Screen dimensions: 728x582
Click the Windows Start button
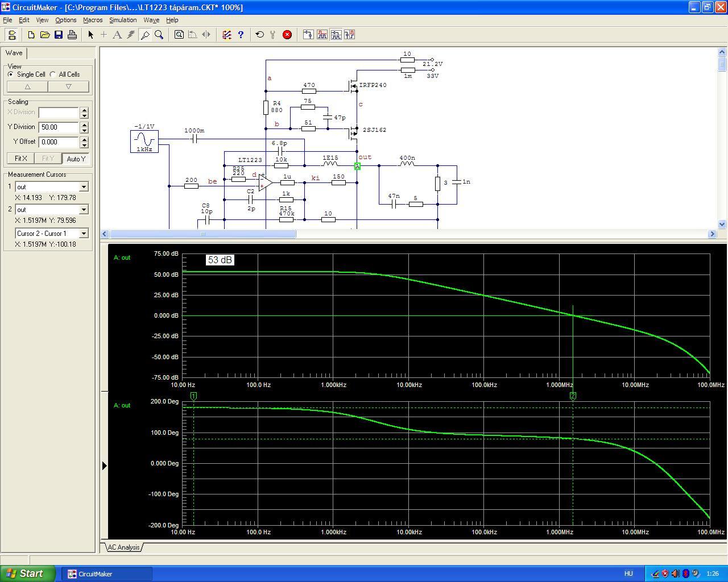coord(27,573)
